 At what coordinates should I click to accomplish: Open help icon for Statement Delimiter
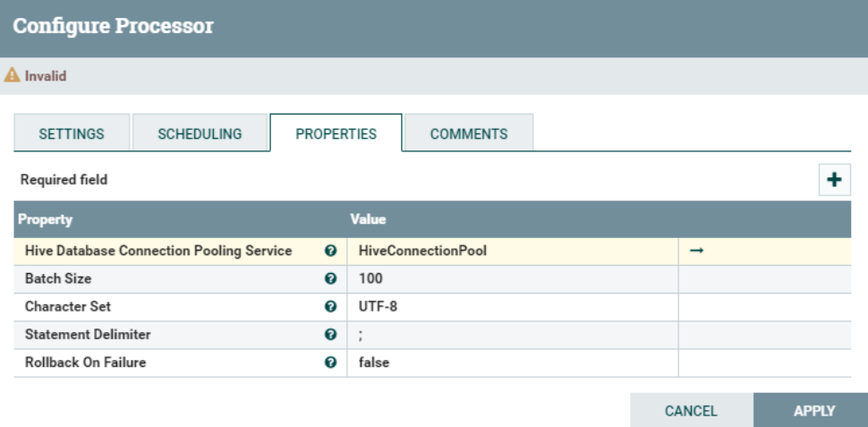(x=330, y=335)
